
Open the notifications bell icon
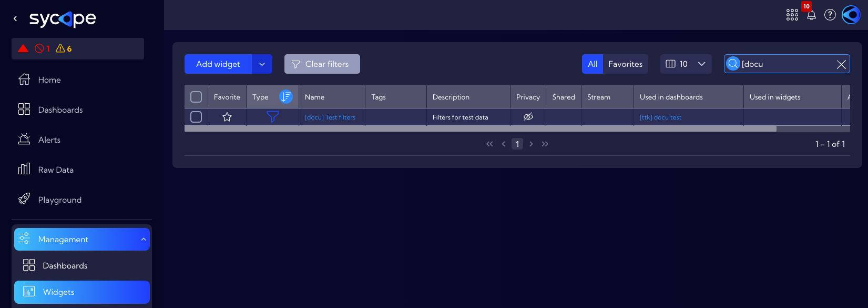pyautogui.click(x=811, y=15)
